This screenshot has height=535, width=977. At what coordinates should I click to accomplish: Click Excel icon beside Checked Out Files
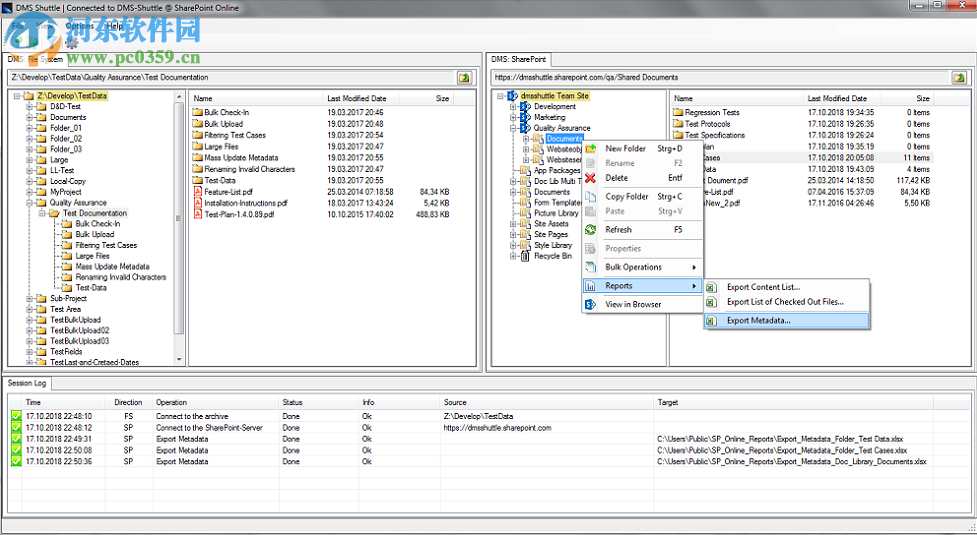click(x=712, y=302)
